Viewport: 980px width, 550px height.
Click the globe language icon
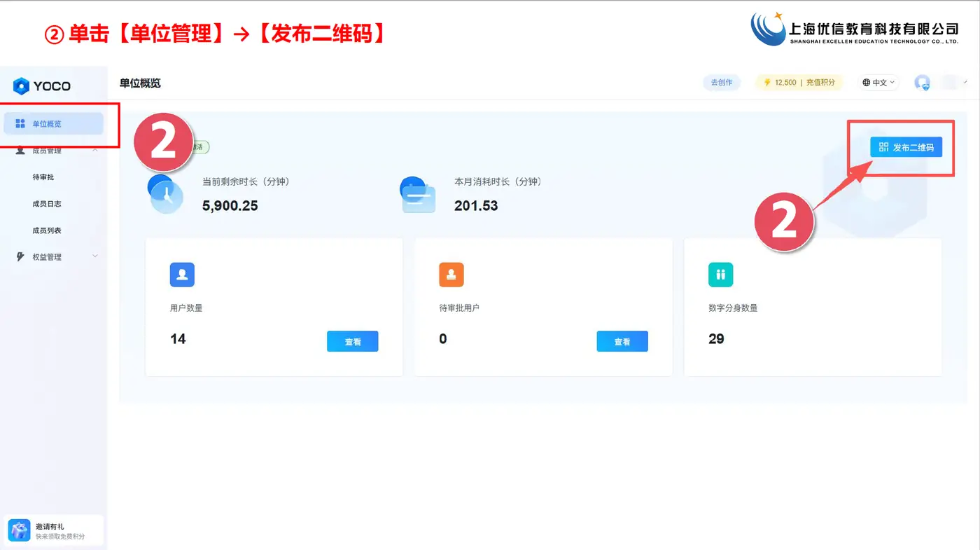click(x=867, y=83)
